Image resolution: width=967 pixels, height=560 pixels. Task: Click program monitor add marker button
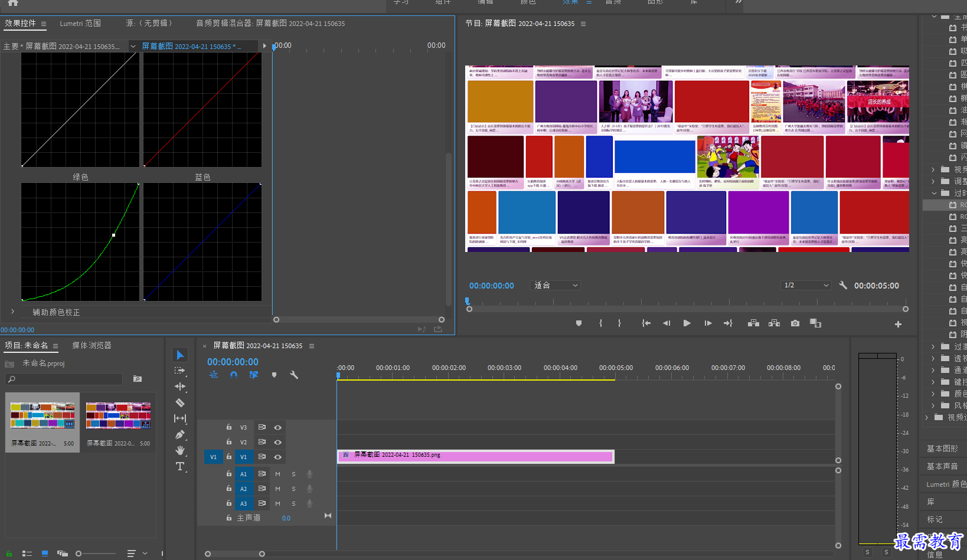click(579, 323)
